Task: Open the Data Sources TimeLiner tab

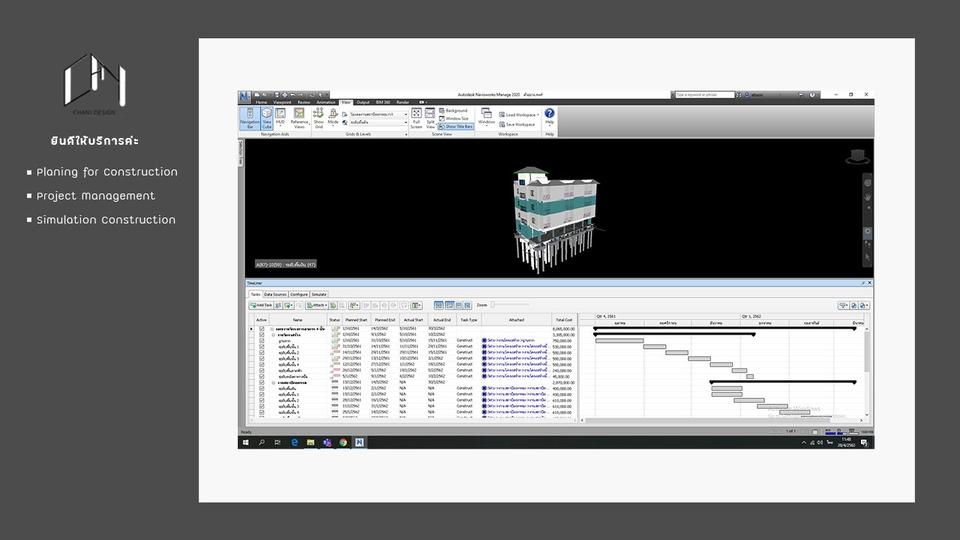Action: pos(276,294)
